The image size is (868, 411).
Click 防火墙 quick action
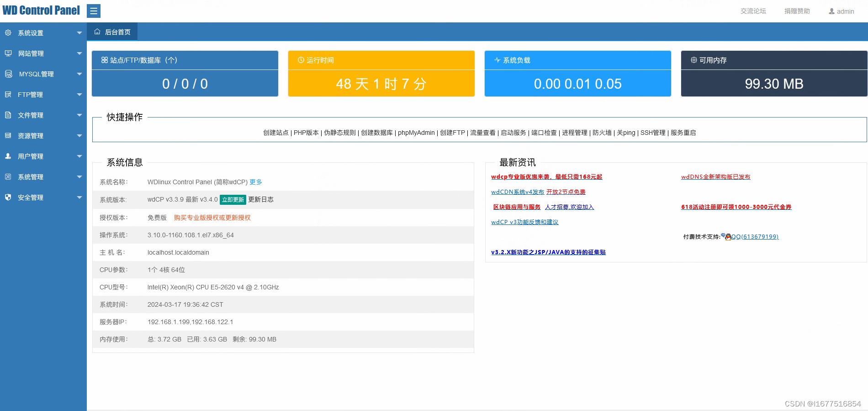[x=602, y=133]
